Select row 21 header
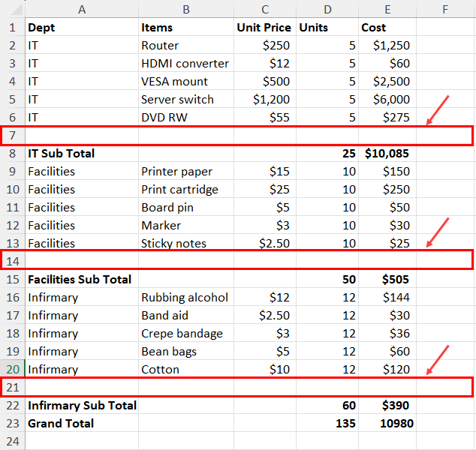 13,388
